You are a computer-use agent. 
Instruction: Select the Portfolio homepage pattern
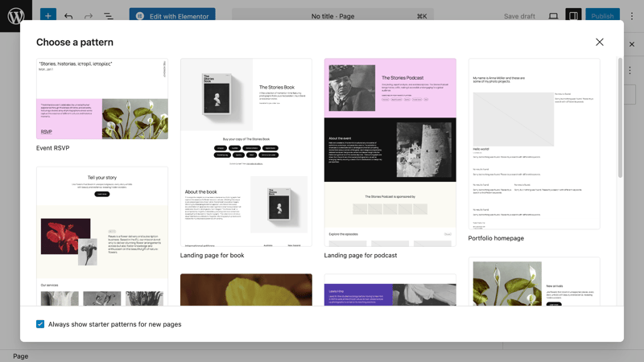coord(534,145)
